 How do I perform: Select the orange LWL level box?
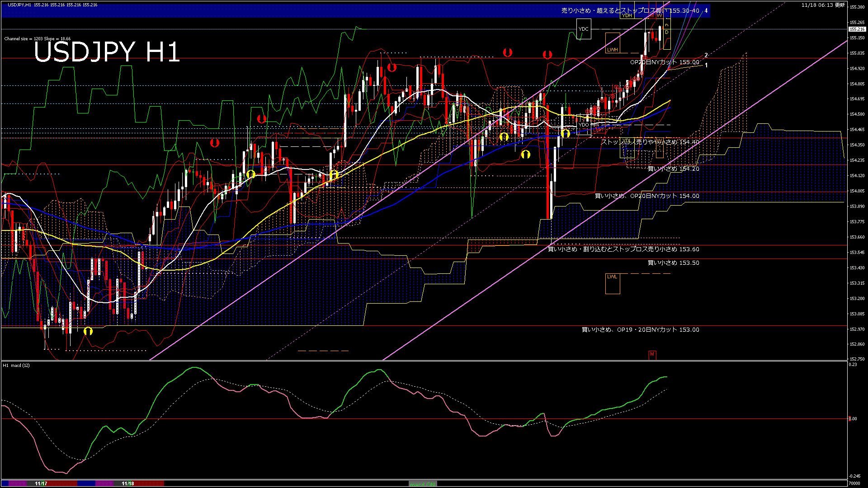(x=612, y=283)
